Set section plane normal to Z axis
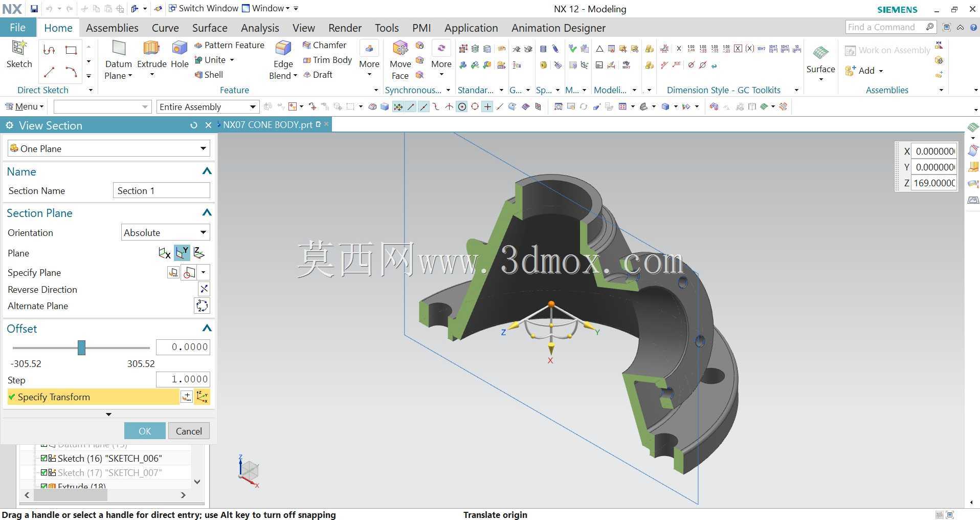Viewport: 980px width, 520px height. tap(199, 253)
